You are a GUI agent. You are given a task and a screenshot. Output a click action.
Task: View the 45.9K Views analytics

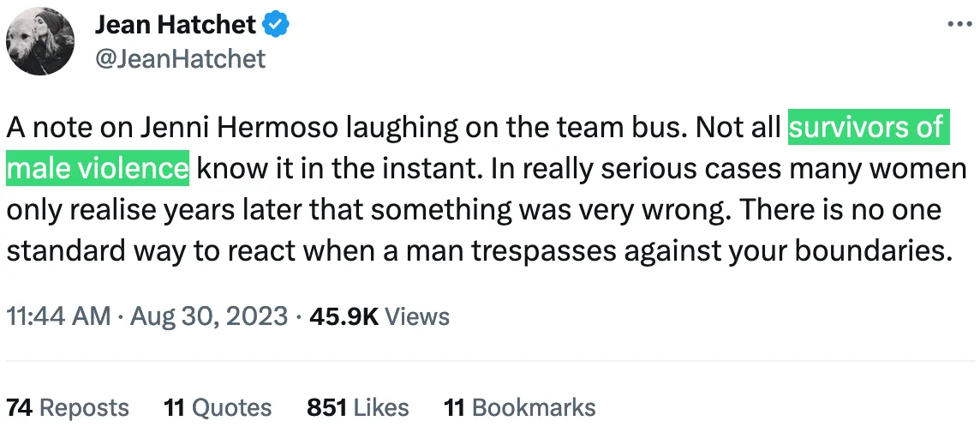[379, 316]
